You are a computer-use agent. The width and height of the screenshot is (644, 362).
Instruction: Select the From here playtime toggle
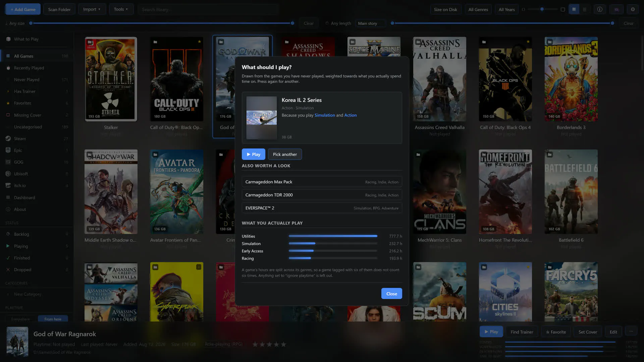(x=53, y=319)
